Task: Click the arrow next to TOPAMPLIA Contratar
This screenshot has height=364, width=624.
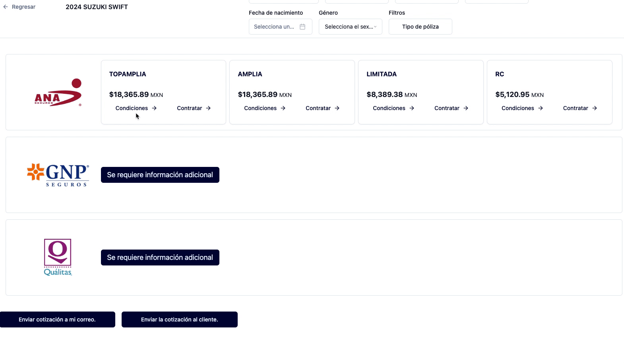Action: [208, 108]
